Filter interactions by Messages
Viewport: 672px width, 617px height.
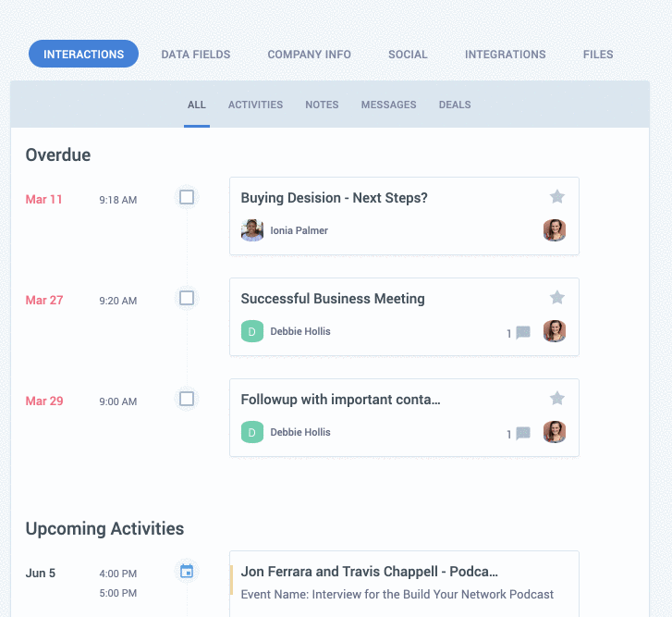click(x=389, y=105)
